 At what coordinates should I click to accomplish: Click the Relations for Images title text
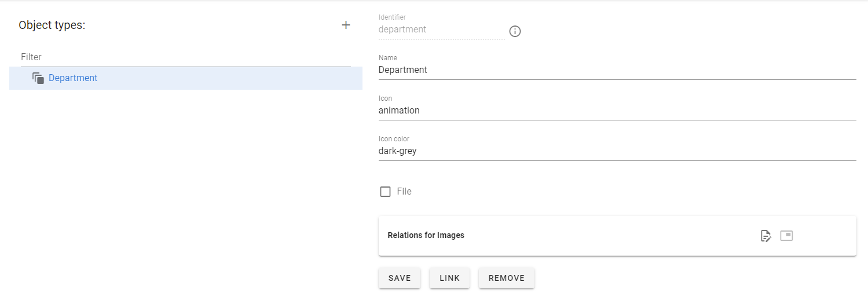tap(426, 236)
